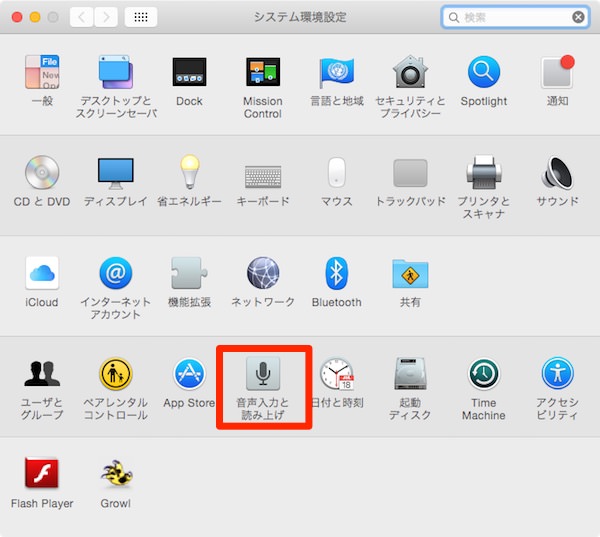Open Time Machine preferences
Screen dimensions: 600x537
tap(484, 373)
